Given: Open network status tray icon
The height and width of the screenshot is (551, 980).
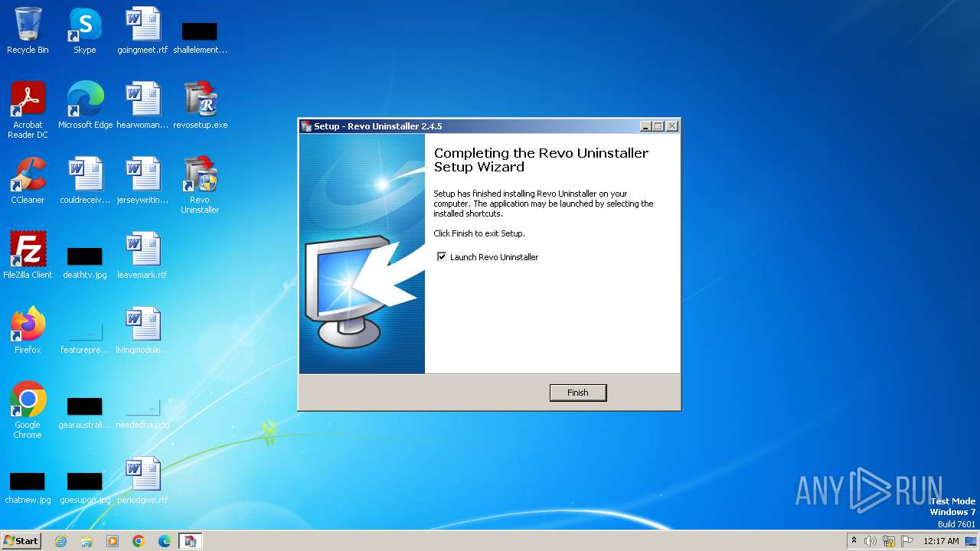Looking at the screenshot, I should (x=889, y=541).
